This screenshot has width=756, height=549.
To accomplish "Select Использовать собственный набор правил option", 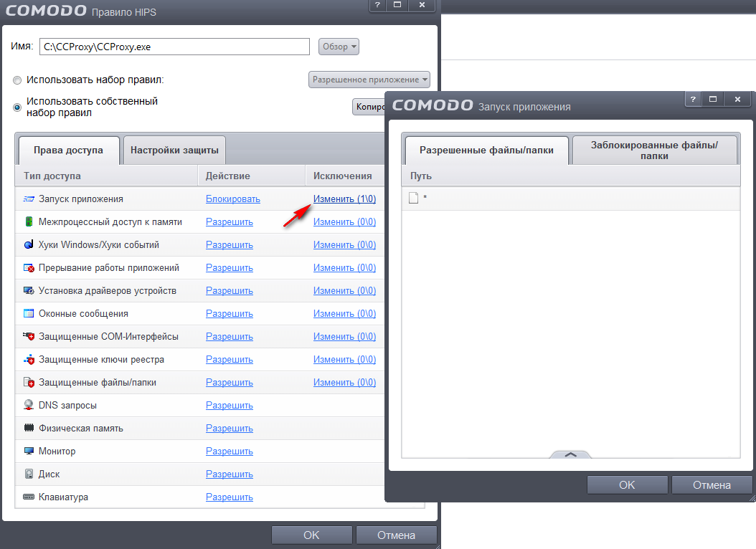I will (17, 108).
